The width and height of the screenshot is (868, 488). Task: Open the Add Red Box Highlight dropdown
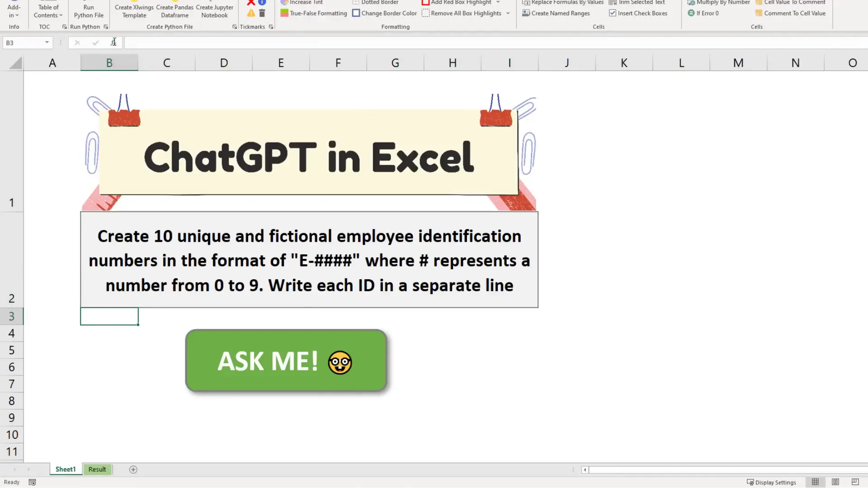(x=498, y=3)
